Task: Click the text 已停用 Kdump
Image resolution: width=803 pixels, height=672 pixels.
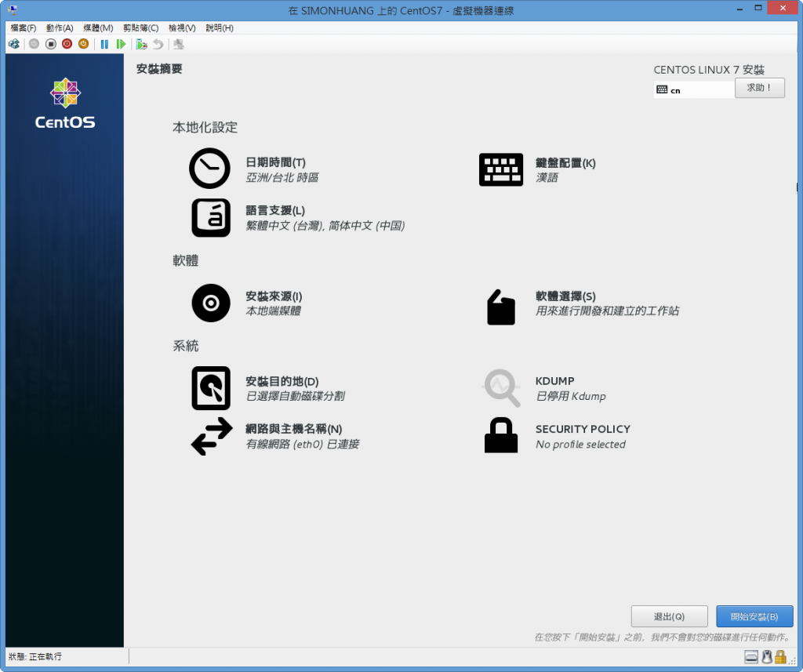Action: tap(571, 396)
